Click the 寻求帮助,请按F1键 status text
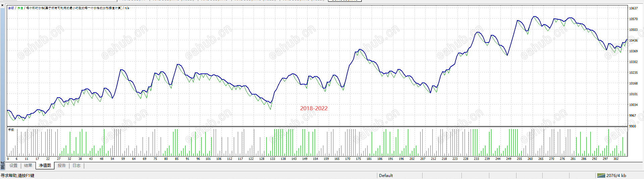Image resolution: width=644 pixels, height=179 pixels. point(17,176)
